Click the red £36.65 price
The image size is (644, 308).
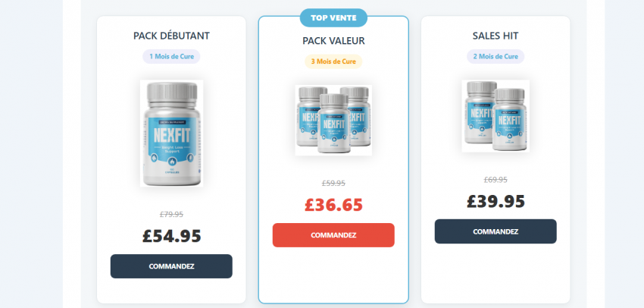pos(333,205)
